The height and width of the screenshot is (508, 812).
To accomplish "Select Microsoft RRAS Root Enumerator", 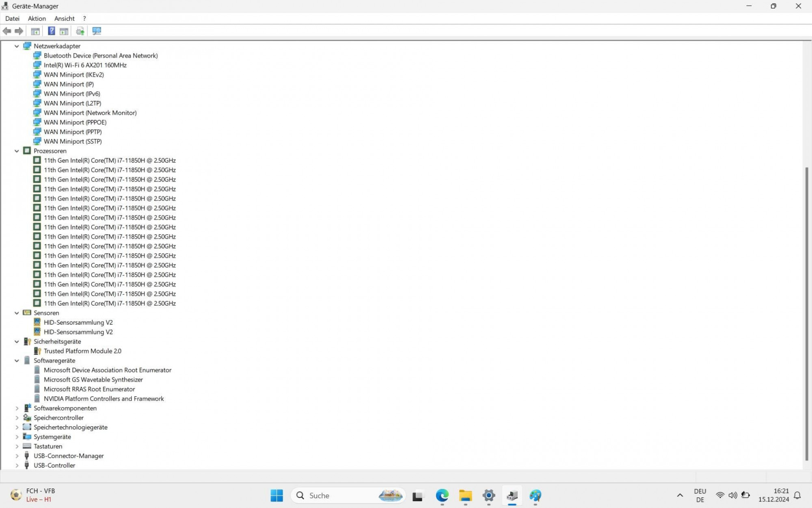I will tap(89, 389).
